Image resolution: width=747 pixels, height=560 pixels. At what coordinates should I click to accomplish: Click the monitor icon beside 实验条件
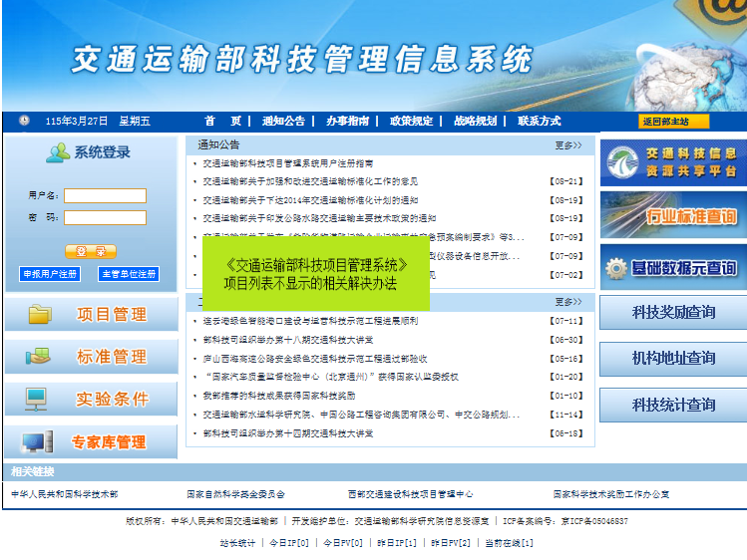[x=37, y=399]
